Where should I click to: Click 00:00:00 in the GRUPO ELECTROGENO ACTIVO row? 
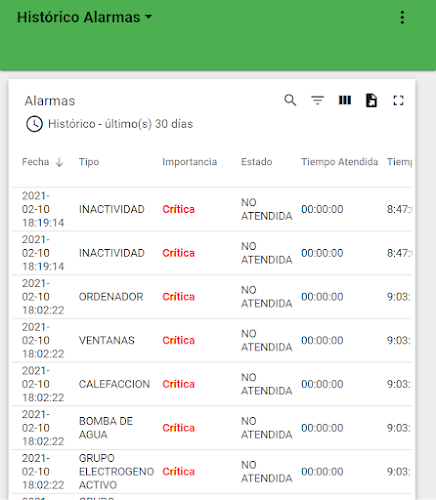[x=322, y=471]
